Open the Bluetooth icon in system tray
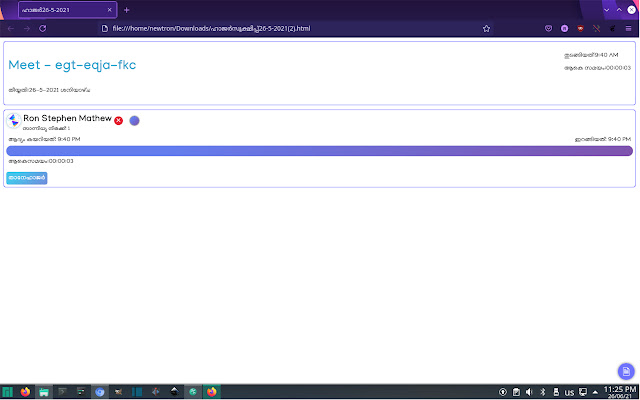 point(542,392)
